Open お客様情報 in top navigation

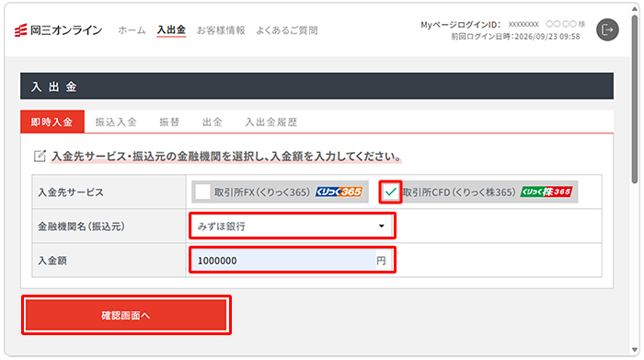pos(221,30)
